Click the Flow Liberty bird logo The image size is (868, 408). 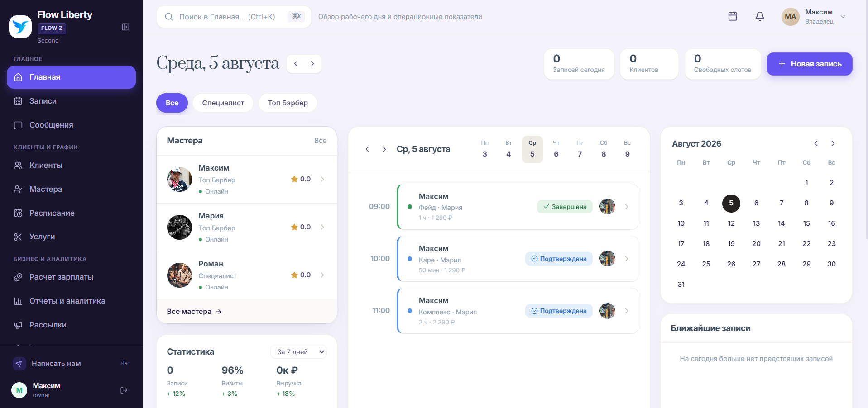20,27
